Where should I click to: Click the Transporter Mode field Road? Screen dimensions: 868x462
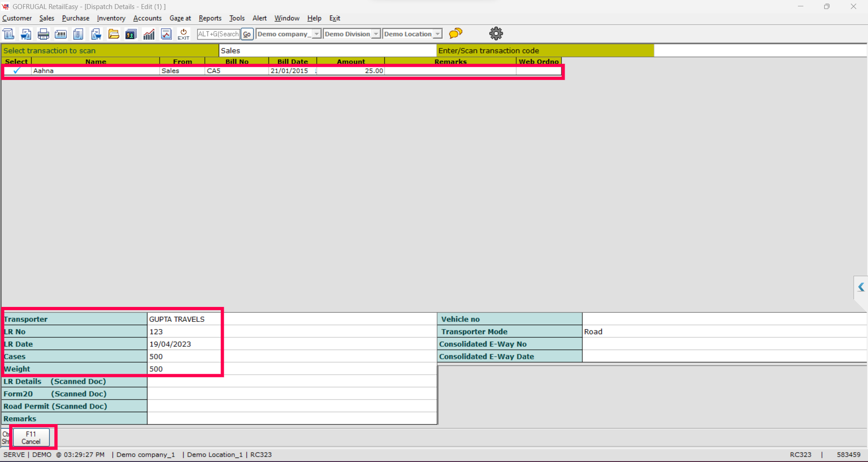[x=724, y=331]
